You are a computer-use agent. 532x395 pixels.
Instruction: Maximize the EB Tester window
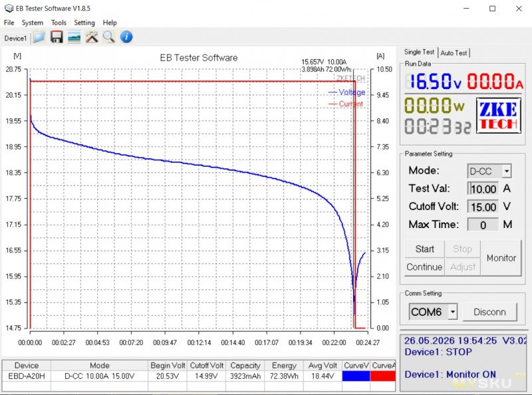coord(492,9)
